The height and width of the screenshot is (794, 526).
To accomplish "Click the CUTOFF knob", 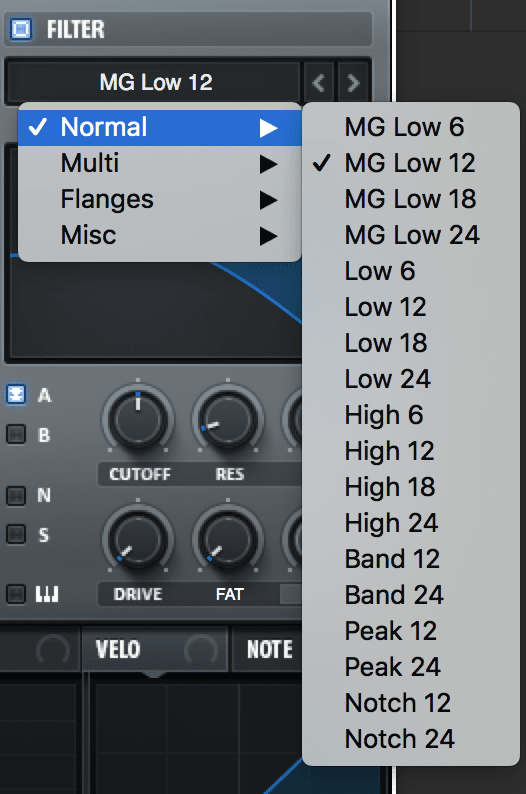I will click(138, 419).
